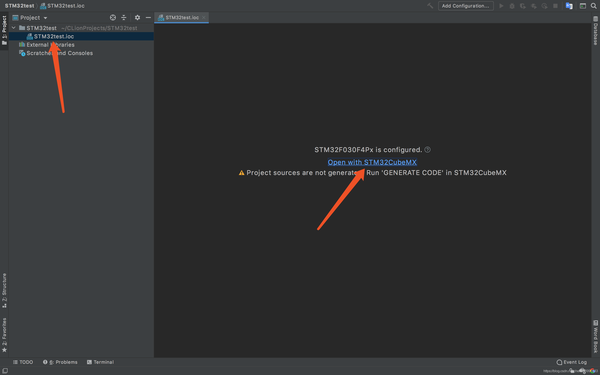Toggle the Database side tool window
The image size is (600, 375).
click(x=595, y=30)
